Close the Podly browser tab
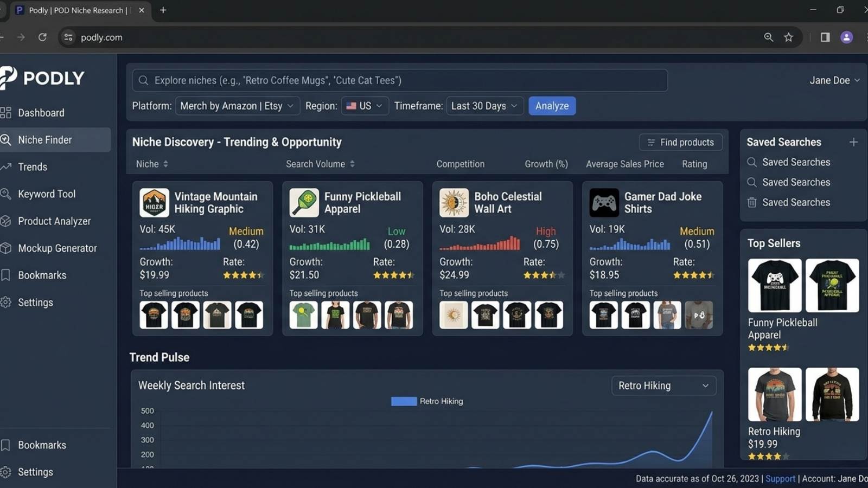 point(142,10)
